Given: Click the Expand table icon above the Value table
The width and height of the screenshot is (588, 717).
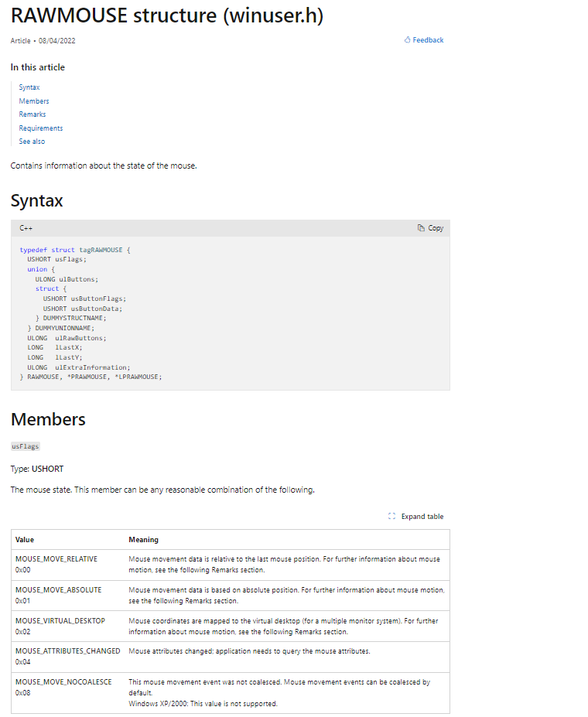Looking at the screenshot, I should click(391, 516).
